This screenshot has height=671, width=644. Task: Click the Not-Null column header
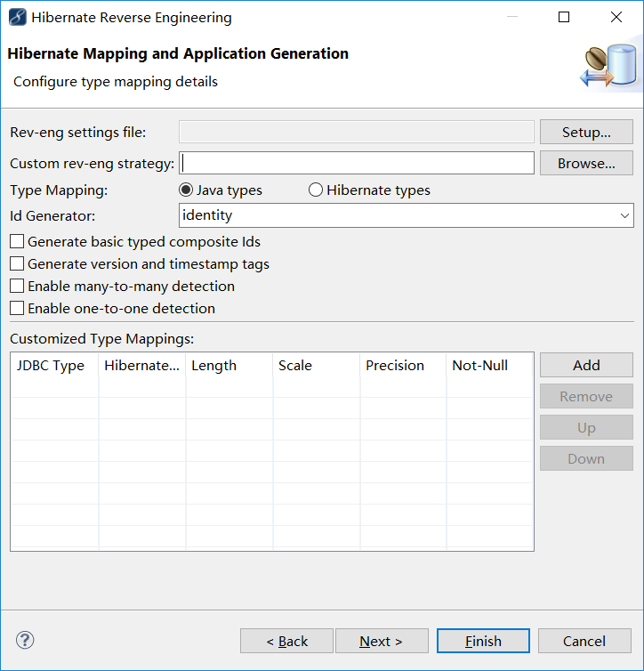coord(489,366)
